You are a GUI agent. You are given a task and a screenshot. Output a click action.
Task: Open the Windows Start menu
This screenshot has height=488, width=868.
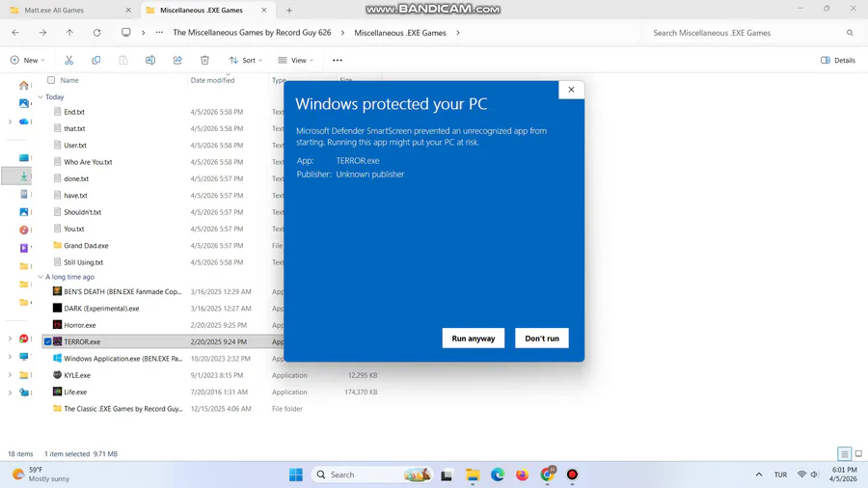[x=296, y=474]
